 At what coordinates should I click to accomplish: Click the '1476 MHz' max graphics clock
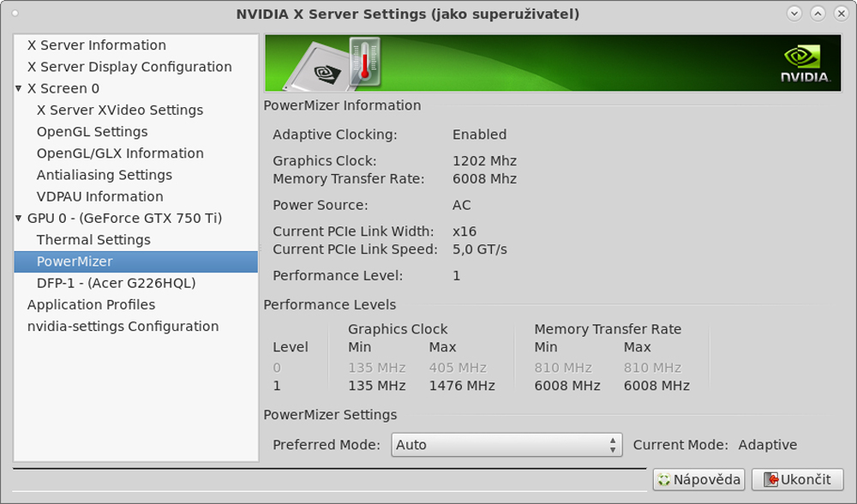(x=462, y=386)
